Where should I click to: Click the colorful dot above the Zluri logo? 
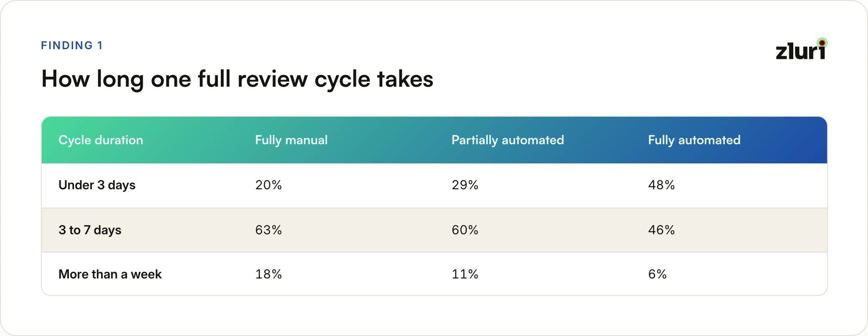pyautogui.click(x=822, y=43)
